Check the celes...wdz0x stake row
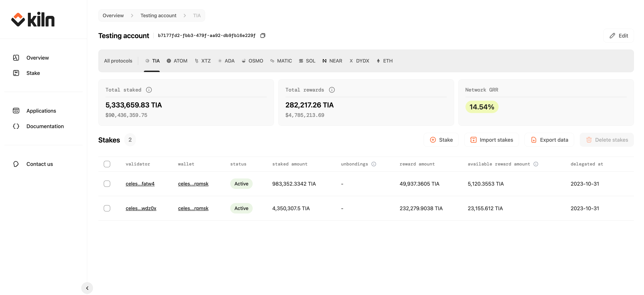This screenshot has width=644, height=295. [107, 208]
